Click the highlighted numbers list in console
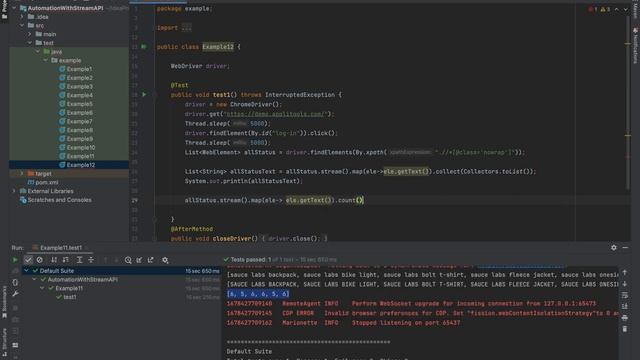 (x=258, y=294)
